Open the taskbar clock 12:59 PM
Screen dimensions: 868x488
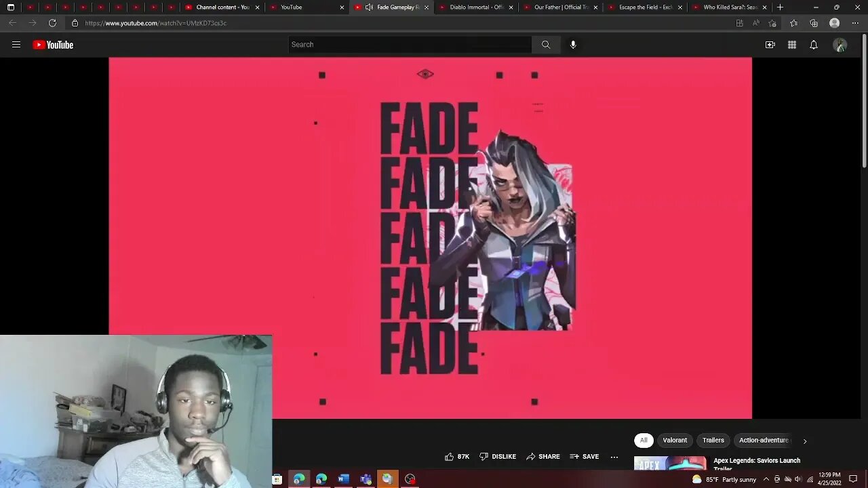point(830,479)
